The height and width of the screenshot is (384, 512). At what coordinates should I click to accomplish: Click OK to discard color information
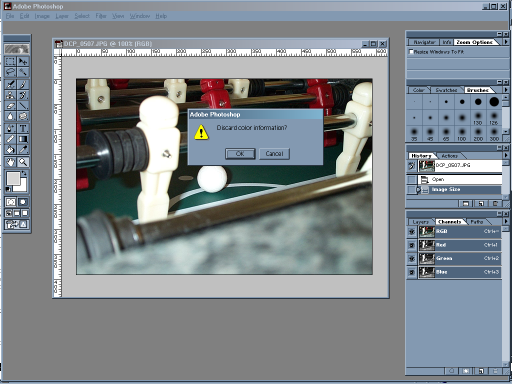[x=240, y=154]
